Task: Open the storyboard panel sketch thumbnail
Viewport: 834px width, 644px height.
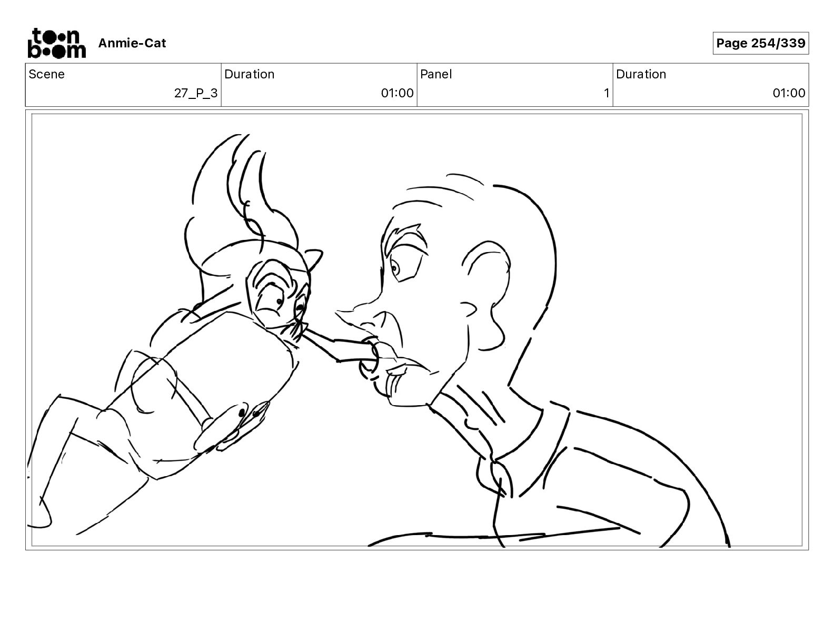Action: coord(417,330)
